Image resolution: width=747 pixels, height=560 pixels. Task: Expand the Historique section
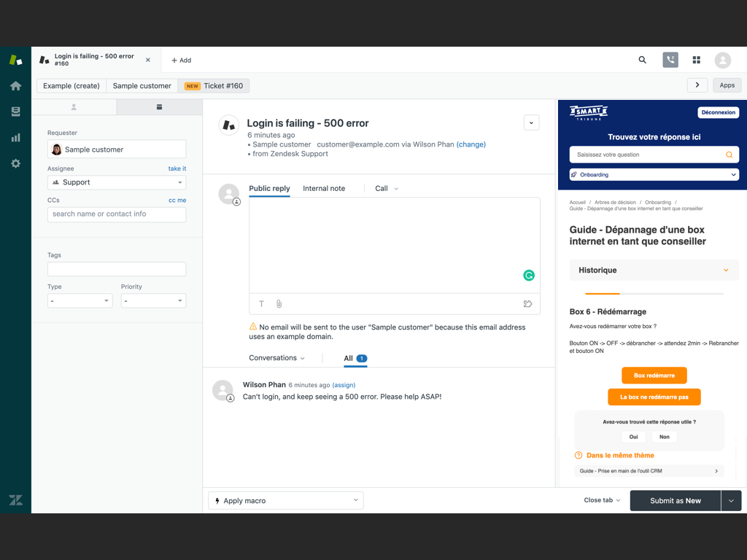pyautogui.click(x=654, y=271)
